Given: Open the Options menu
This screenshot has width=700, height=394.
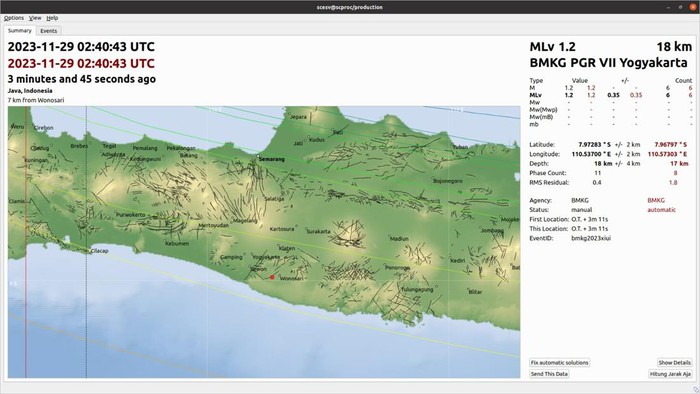Looking at the screenshot, I should click(14, 18).
